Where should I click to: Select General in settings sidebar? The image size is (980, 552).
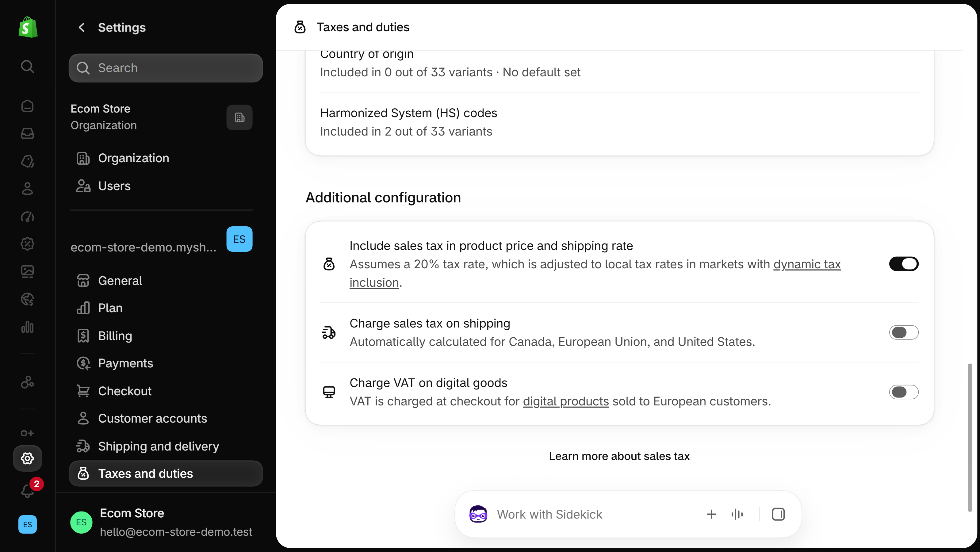[x=166, y=281]
